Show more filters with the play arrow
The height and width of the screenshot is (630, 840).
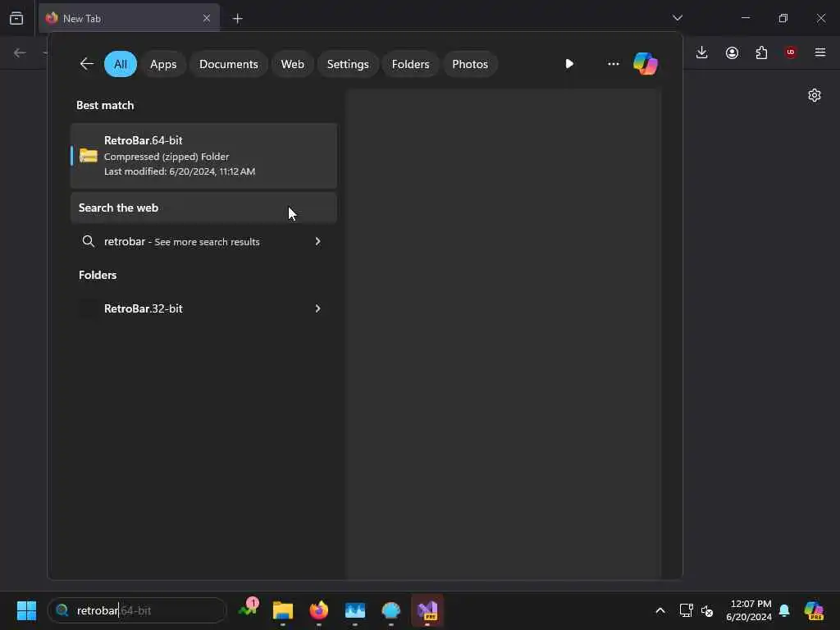click(569, 64)
